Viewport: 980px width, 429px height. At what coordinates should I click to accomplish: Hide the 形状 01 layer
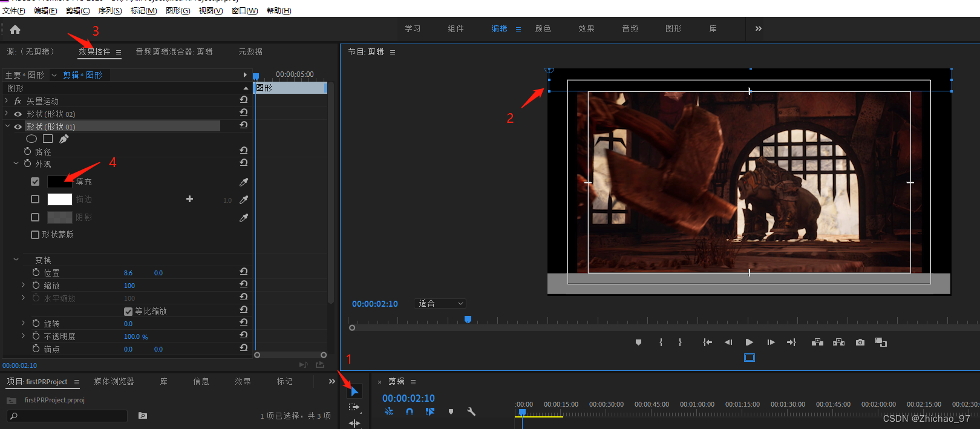(18, 126)
